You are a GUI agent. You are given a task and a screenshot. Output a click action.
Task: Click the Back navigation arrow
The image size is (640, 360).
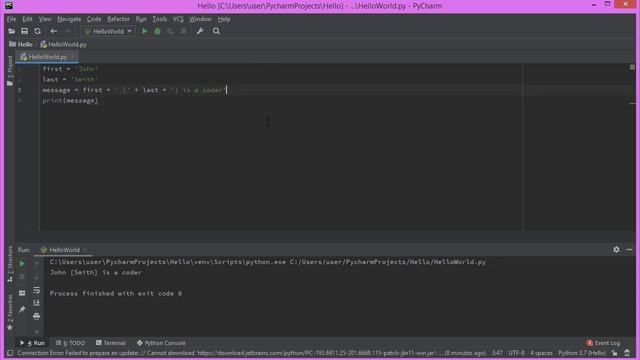coord(53,31)
